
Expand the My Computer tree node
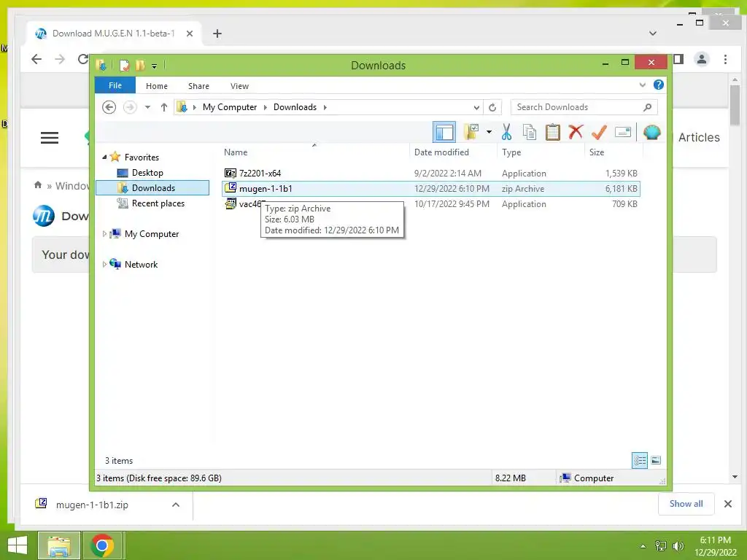tap(104, 234)
